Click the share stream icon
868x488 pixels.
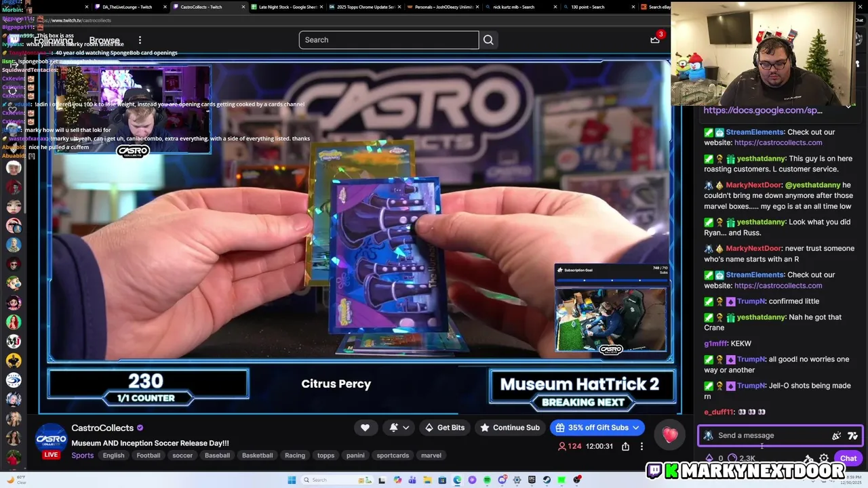pyautogui.click(x=625, y=447)
